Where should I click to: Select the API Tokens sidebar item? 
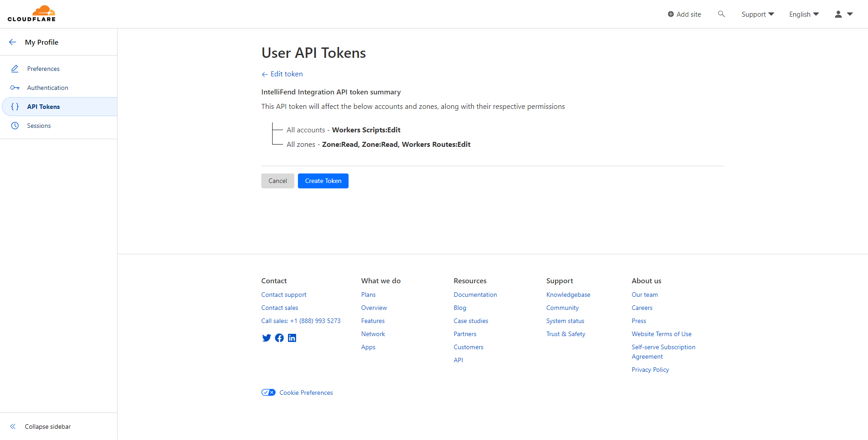[x=59, y=107]
